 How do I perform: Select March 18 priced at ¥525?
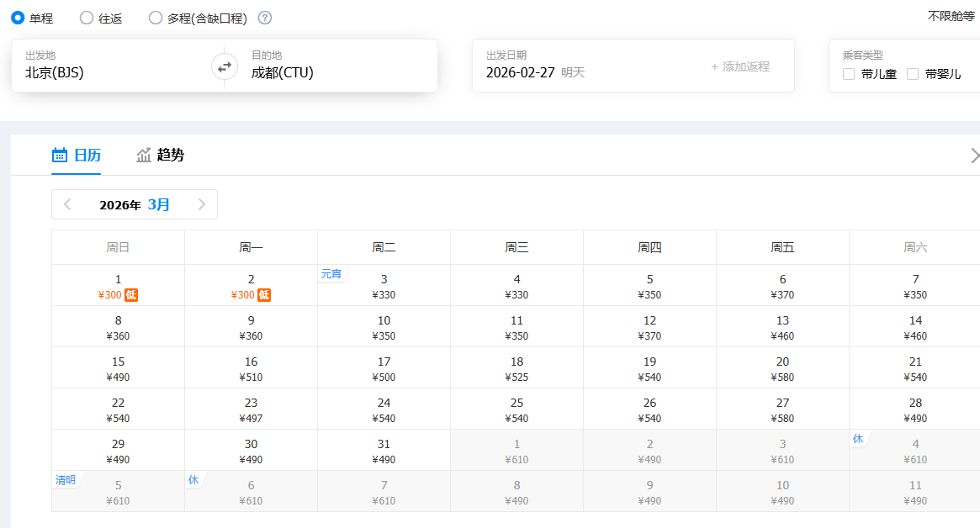click(x=516, y=368)
